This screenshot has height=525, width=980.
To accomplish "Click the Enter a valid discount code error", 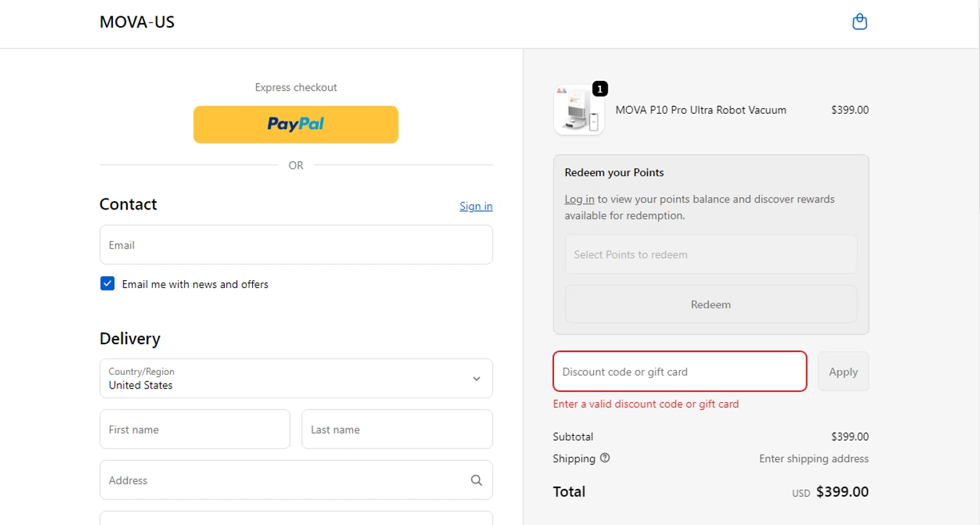I will [x=646, y=404].
